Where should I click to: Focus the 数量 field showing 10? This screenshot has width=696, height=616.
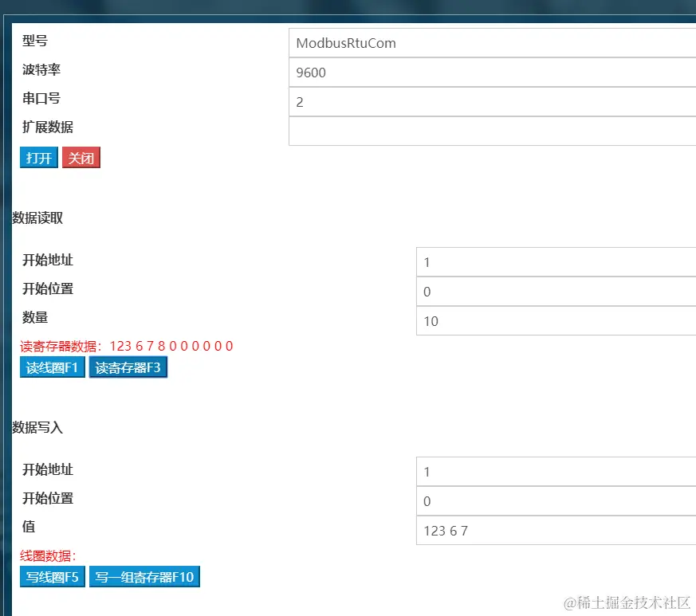[556, 320]
